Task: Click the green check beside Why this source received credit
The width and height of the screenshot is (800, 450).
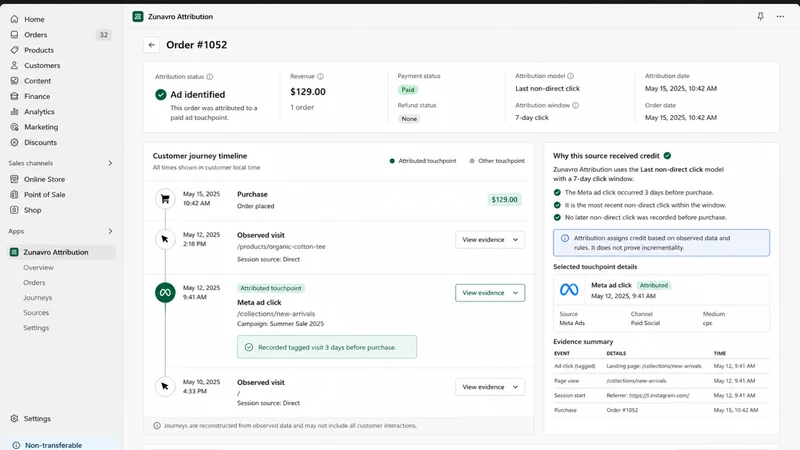Action: 667,156
